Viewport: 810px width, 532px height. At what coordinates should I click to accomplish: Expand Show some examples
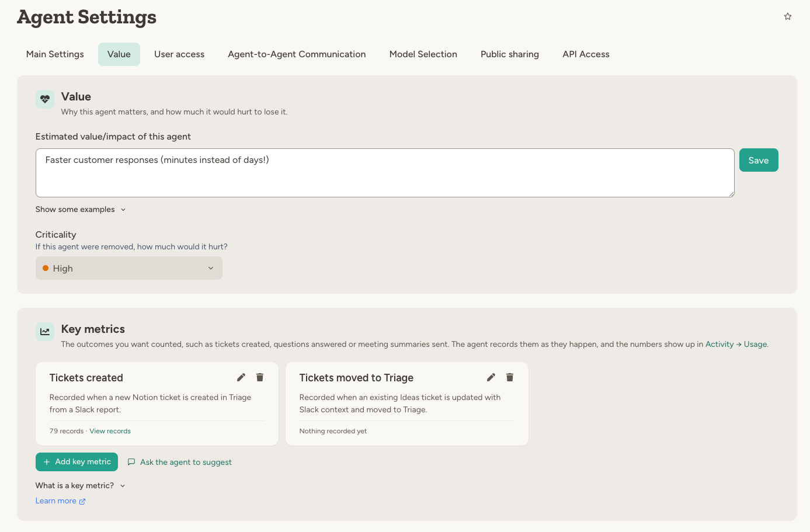pyautogui.click(x=81, y=210)
